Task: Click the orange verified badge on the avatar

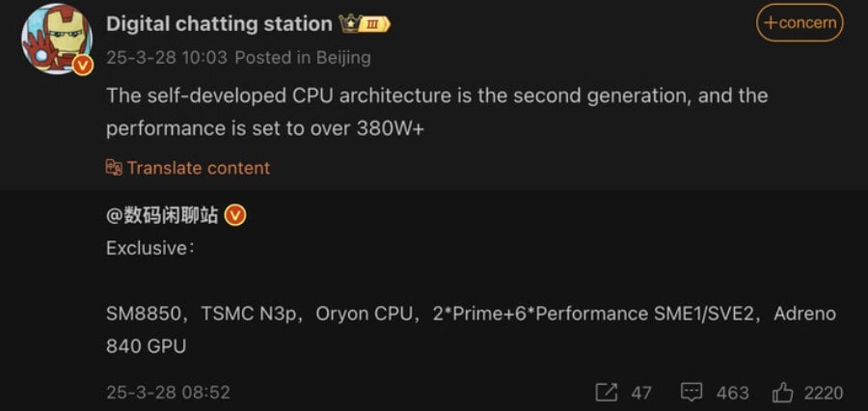Action: pos(83,65)
